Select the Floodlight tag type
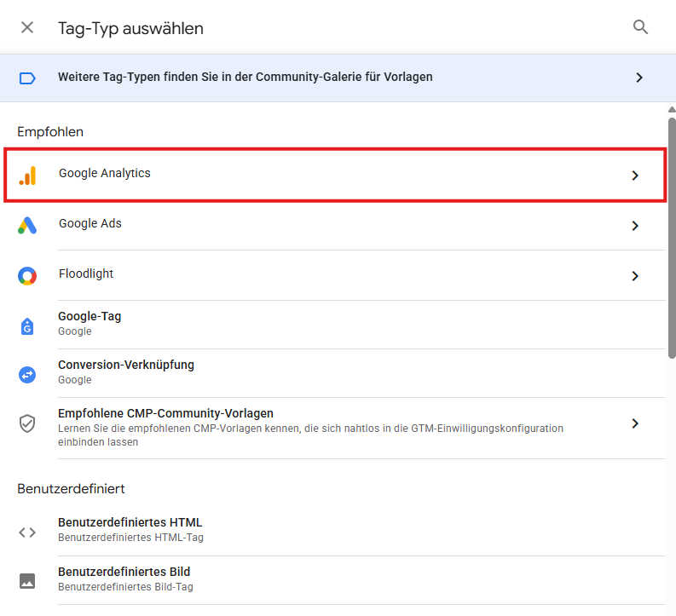Image resolution: width=676 pixels, height=616 pixels. [x=333, y=275]
